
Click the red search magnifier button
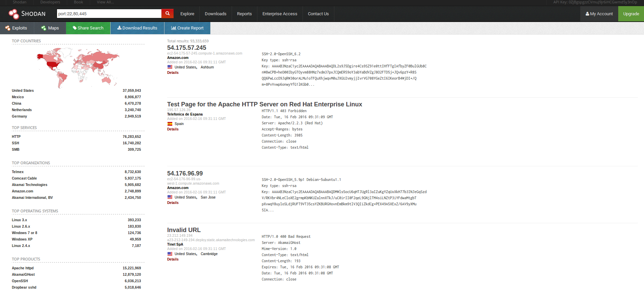coord(168,14)
